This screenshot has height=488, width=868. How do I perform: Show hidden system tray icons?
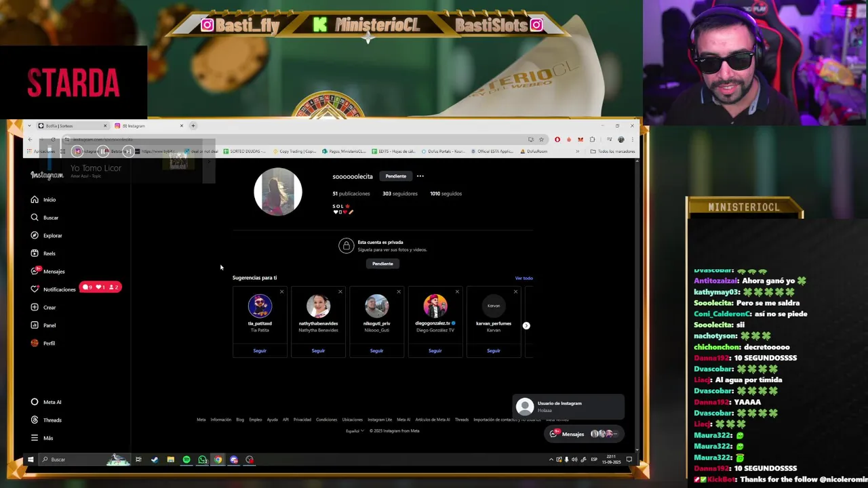click(551, 460)
